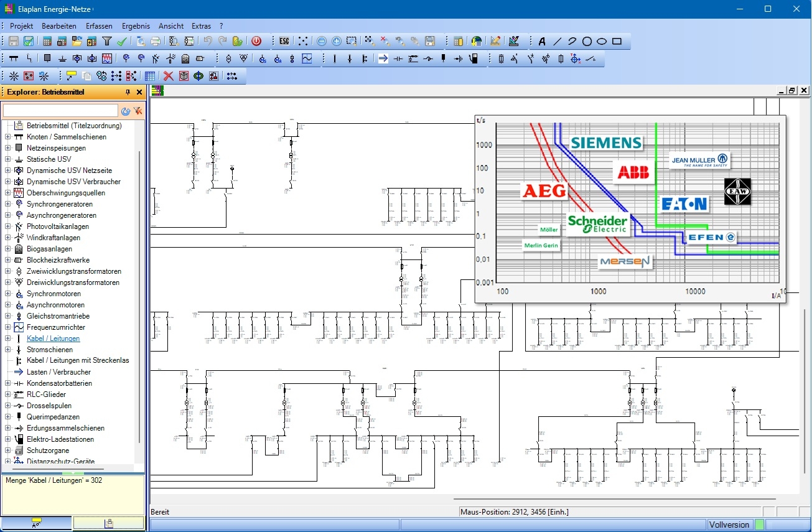Expand Synchrongeneratoren tree node
Viewport: 812px width, 532px height.
coord(7,204)
